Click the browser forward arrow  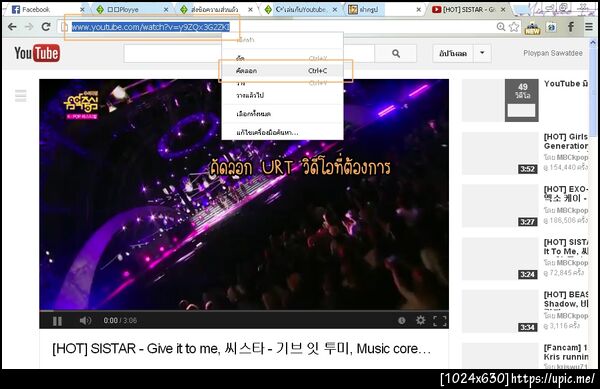[29, 26]
